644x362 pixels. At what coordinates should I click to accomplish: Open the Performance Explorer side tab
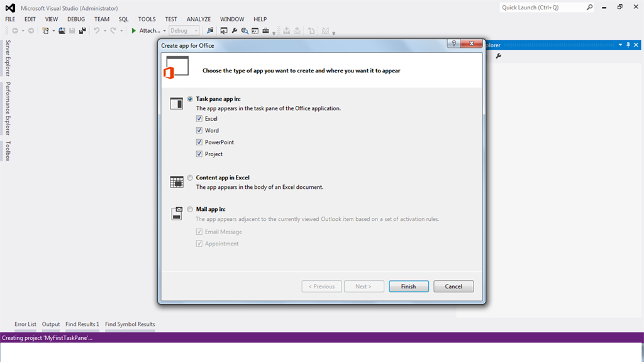point(8,108)
